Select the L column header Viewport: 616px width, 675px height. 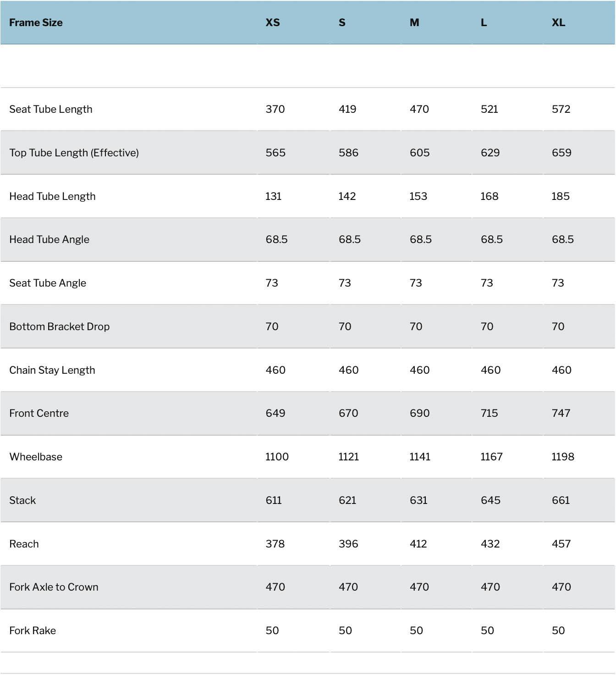tap(484, 22)
